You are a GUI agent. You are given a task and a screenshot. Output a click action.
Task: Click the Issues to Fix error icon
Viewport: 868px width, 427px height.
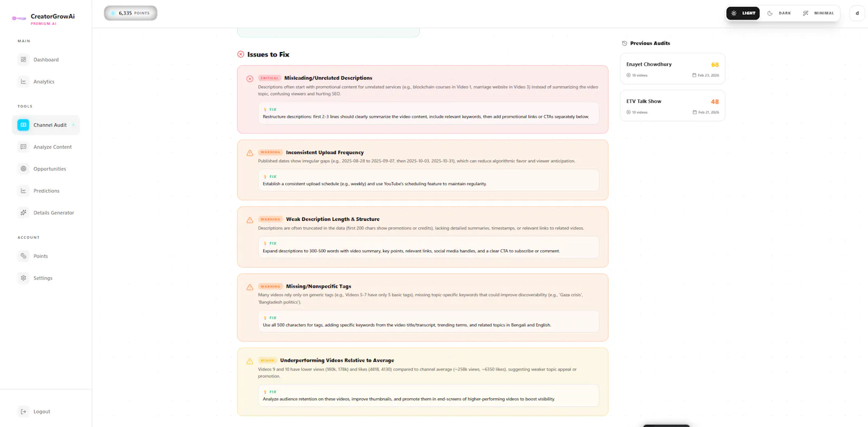click(x=241, y=54)
